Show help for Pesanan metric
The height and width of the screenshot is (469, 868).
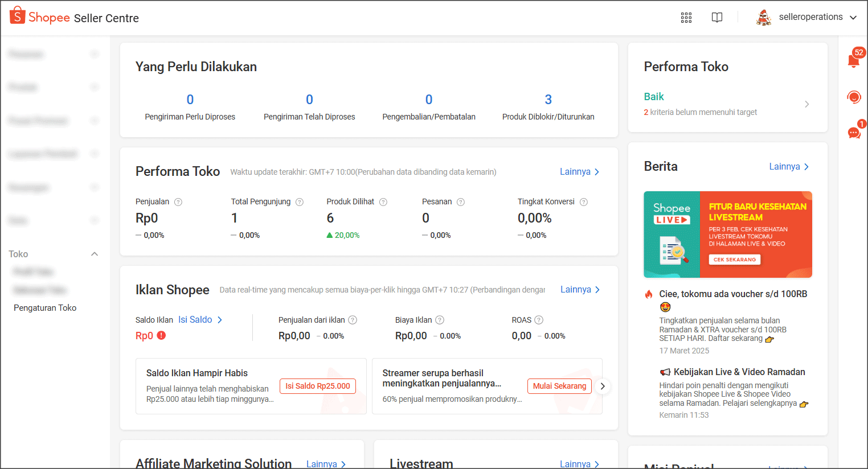461,202
